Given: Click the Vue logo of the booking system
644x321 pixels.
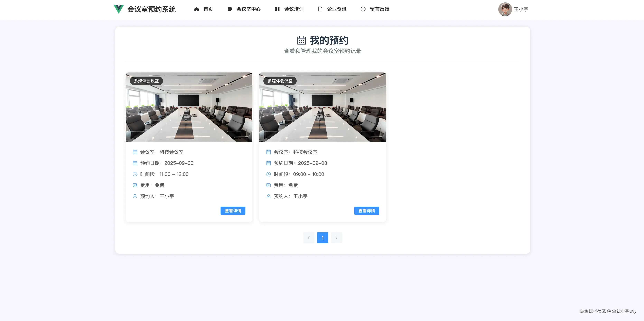Looking at the screenshot, I should pyautogui.click(x=119, y=9).
